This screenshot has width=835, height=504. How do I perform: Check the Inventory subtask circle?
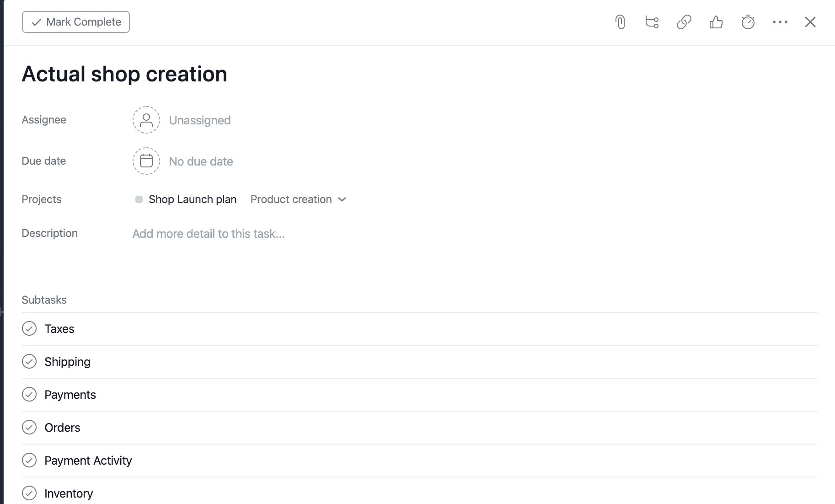pyautogui.click(x=29, y=493)
